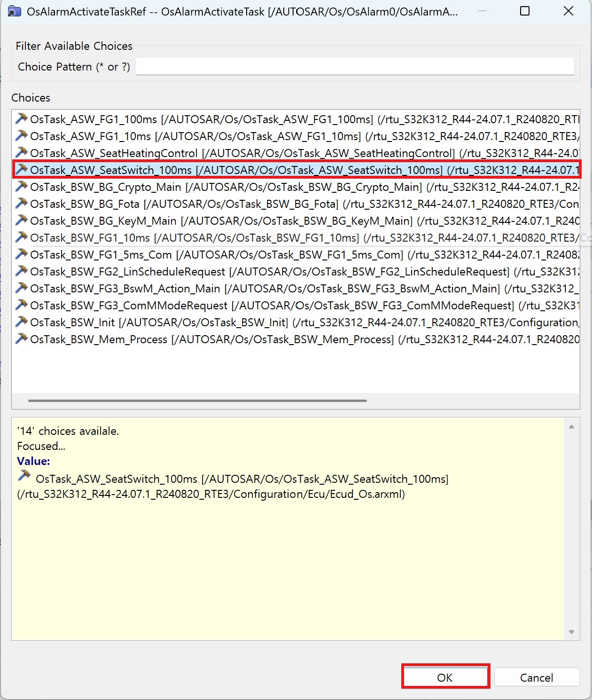
Task: Select OsTask_BSW_FG3_ComMModeRequest choice
Action: click(x=296, y=305)
